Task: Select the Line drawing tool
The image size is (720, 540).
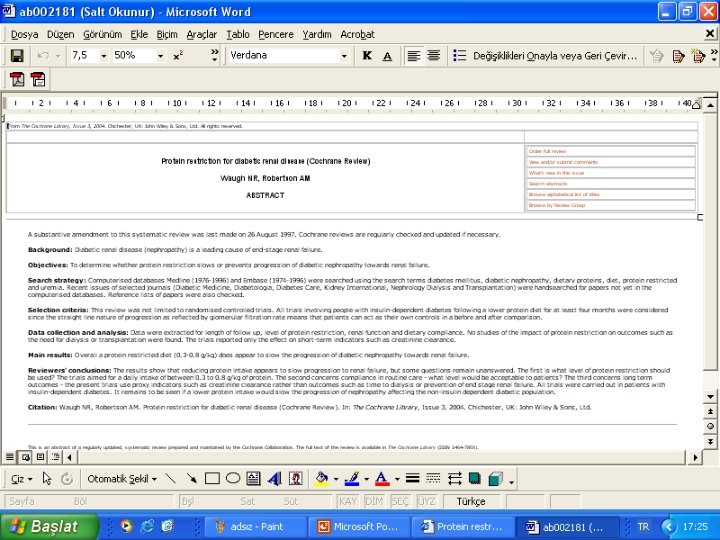Action: tap(170, 478)
